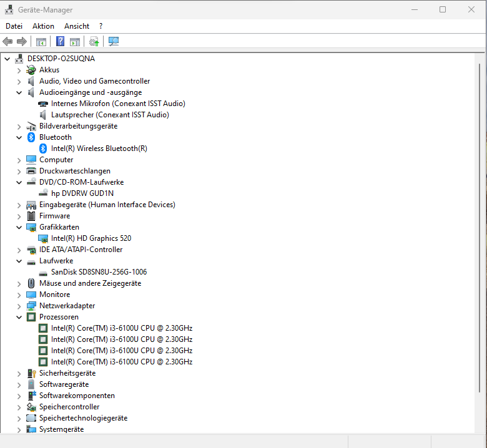
Task: Expand Audio, Video und Gamecontroller
Action: pyautogui.click(x=19, y=82)
